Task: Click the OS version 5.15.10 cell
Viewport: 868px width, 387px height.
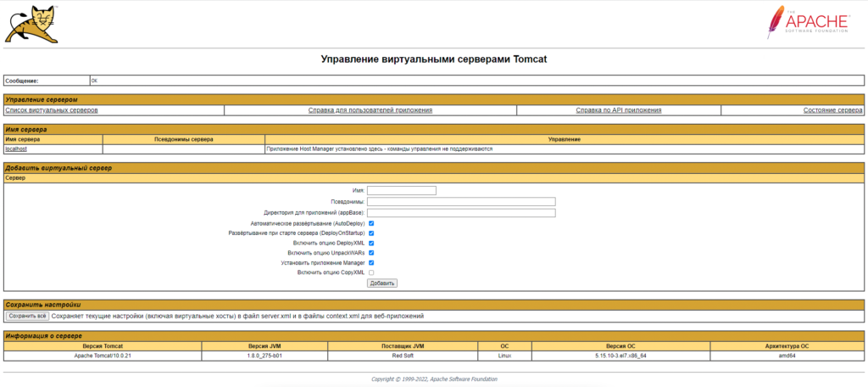Action: [x=620, y=356]
